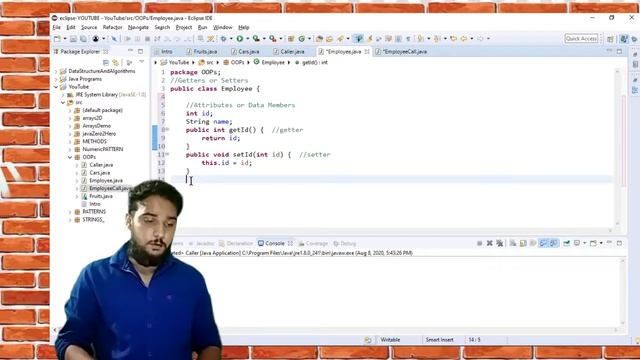640x360 pixels.
Task: Expand the DataStructureAndAlgorithms project
Action: [56, 71]
